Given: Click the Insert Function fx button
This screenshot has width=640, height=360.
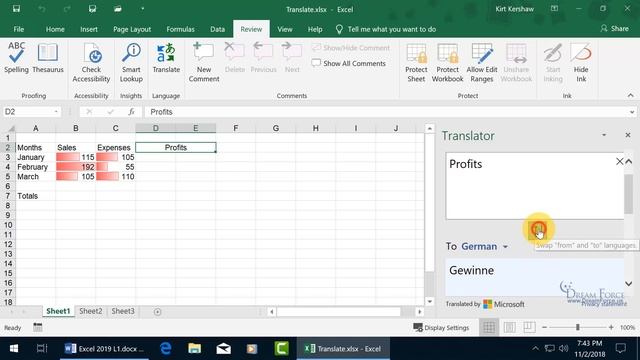Looking at the screenshot, I should coord(131,112).
